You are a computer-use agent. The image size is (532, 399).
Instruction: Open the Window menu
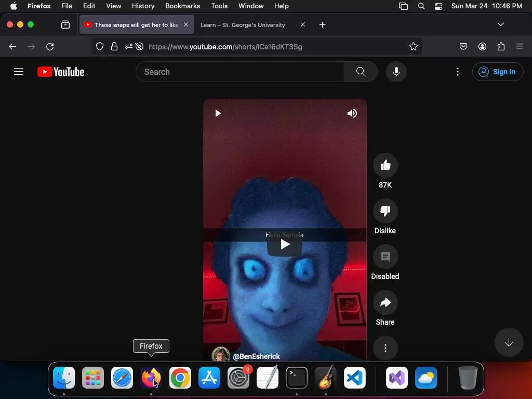point(251,6)
